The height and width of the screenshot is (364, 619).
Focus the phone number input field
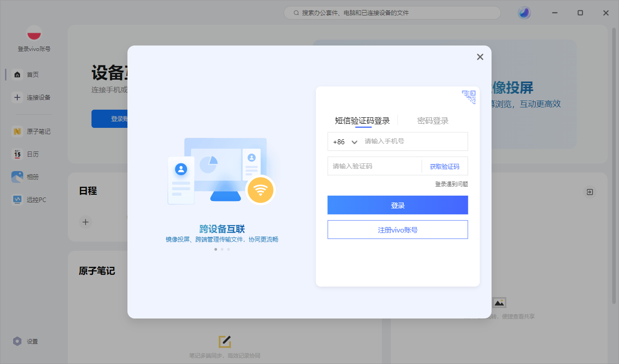pos(414,142)
